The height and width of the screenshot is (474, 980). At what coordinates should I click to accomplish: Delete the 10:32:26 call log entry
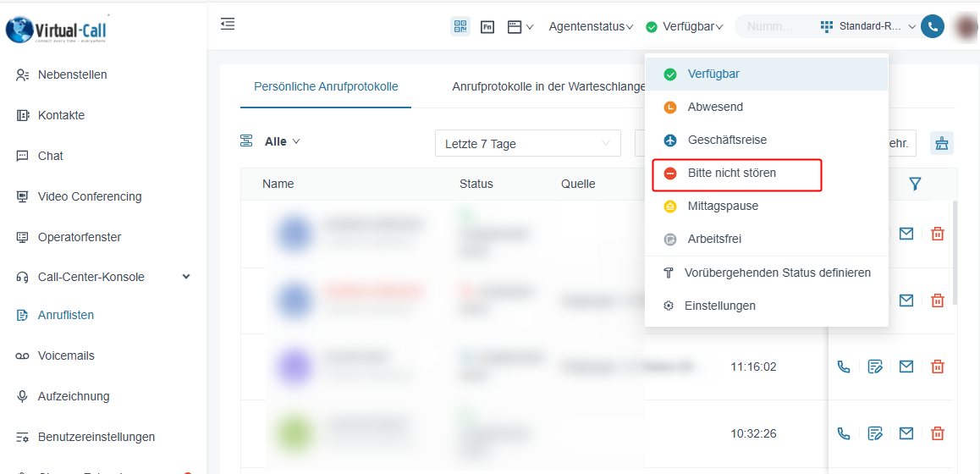tap(938, 433)
